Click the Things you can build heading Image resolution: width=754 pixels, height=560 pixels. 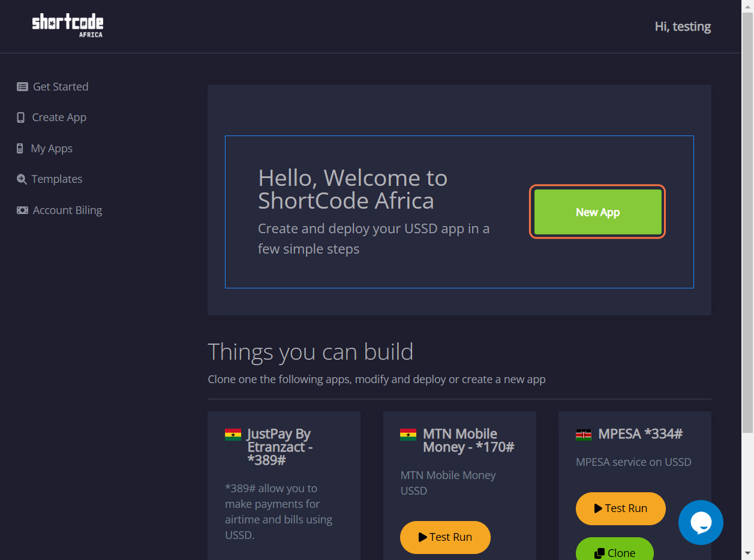coord(310,351)
